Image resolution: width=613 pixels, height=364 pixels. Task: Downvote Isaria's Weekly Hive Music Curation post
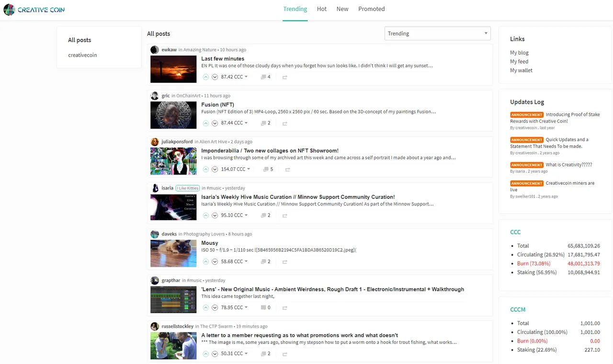click(215, 215)
